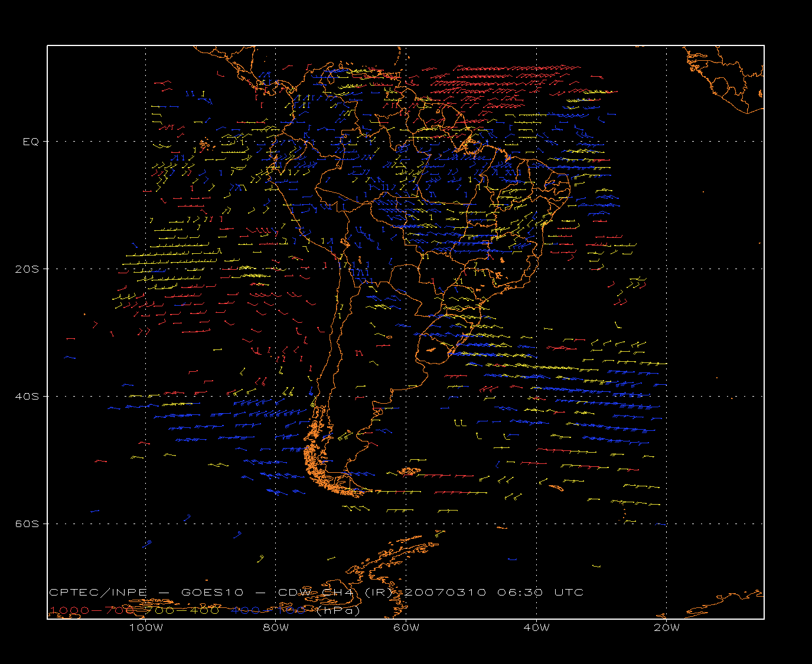This screenshot has width=812, height=664.
Task: Click the blue 400-100 legend entry
Action: 269,610
